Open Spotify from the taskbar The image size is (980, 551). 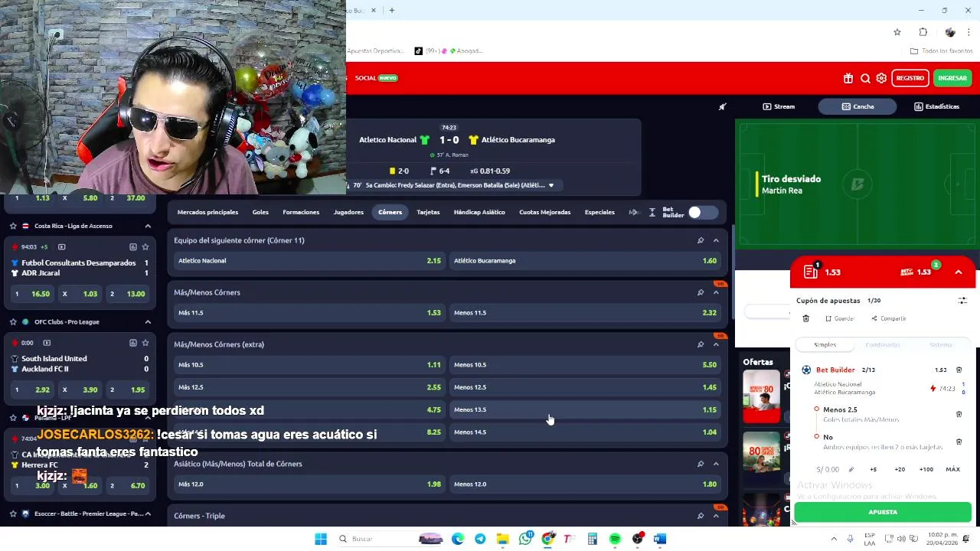tap(615, 539)
